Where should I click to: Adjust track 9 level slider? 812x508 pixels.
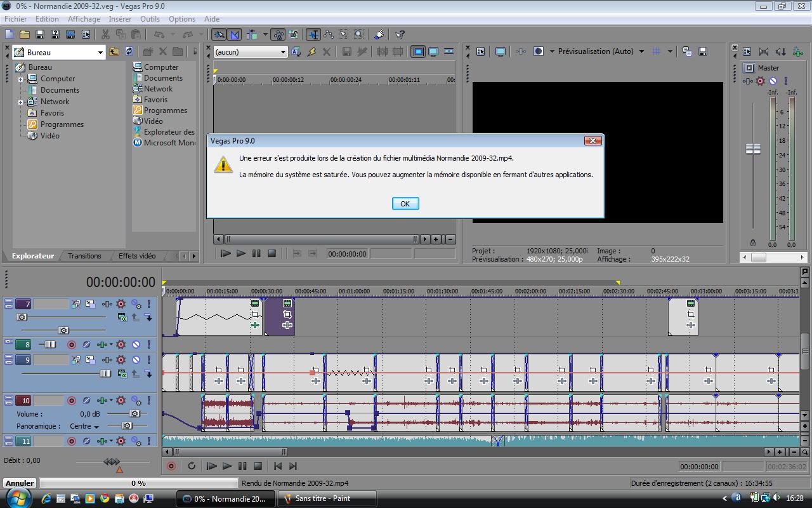coord(105,374)
